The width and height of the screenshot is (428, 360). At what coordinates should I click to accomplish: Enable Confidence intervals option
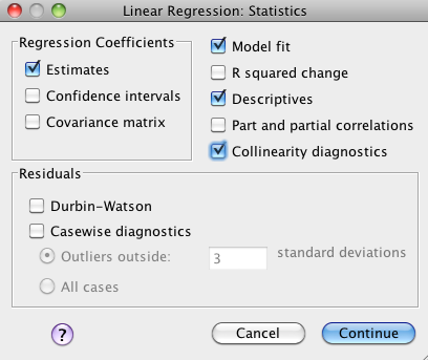pyautogui.click(x=32, y=96)
